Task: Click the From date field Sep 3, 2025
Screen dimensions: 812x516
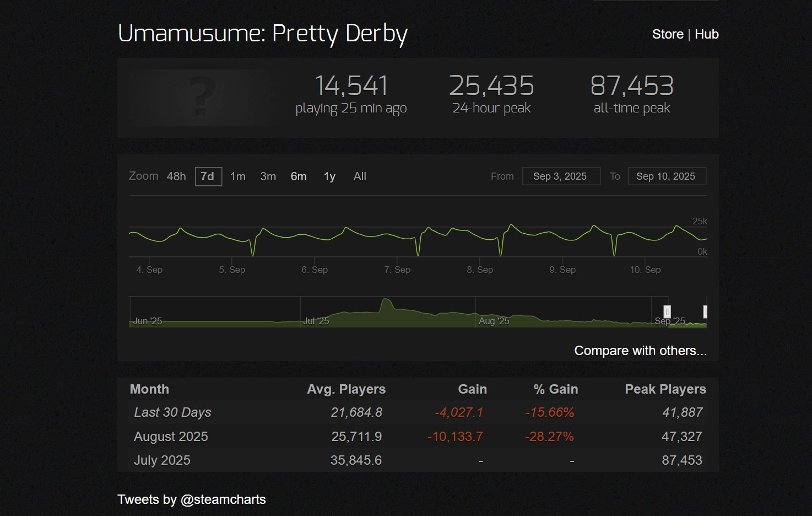Action: 561,176
